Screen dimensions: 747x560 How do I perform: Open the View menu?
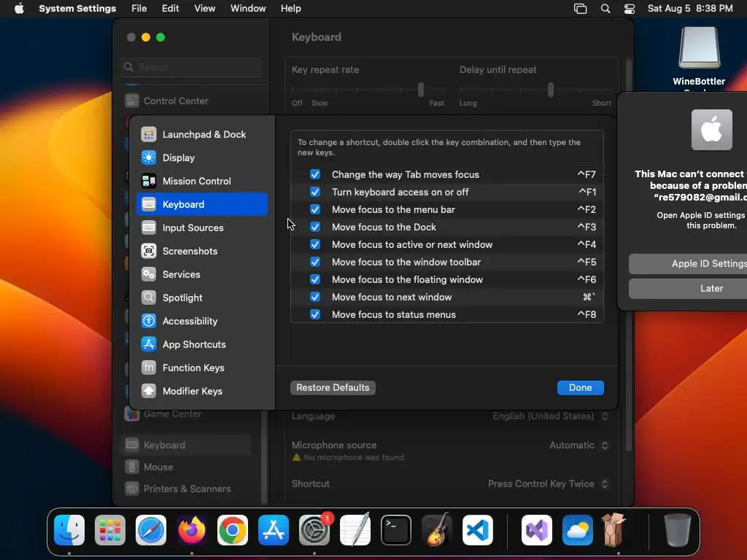(204, 9)
